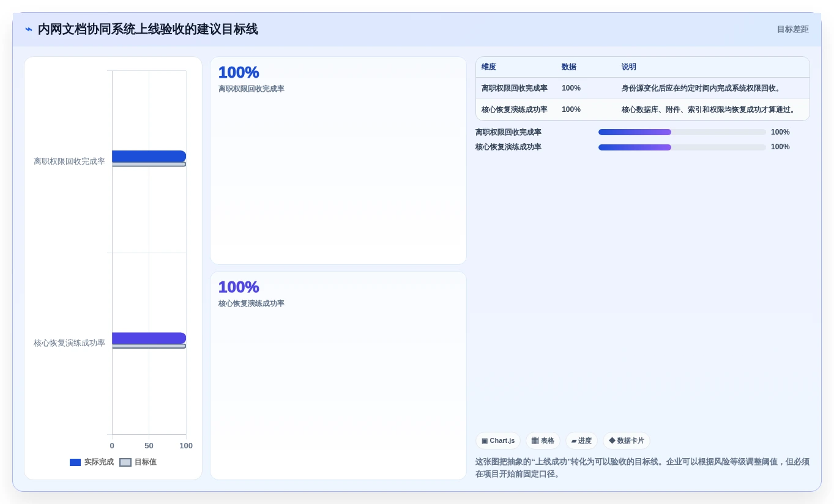Click the 目标差距 label in header
The image size is (834, 504).
pyautogui.click(x=792, y=29)
